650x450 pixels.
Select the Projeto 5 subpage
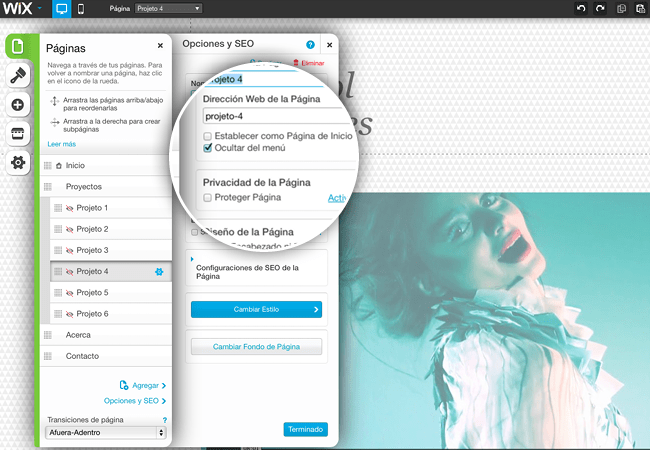point(111,293)
